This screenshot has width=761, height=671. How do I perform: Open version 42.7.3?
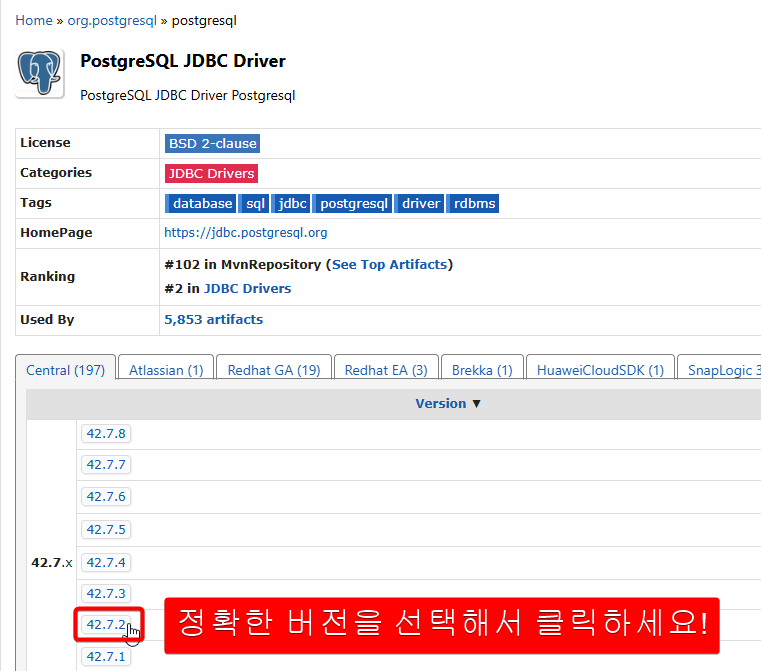[106, 593]
